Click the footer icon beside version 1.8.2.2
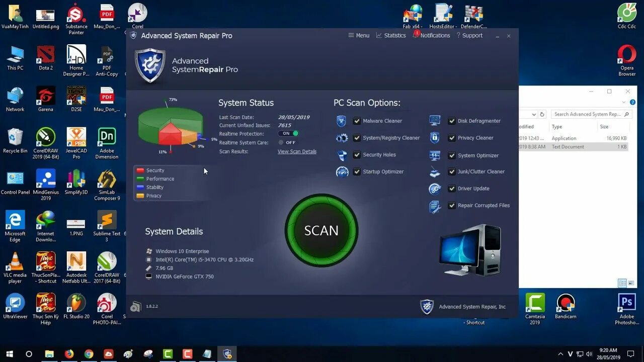The width and height of the screenshot is (644, 362). pyautogui.click(x=136, y=306)
